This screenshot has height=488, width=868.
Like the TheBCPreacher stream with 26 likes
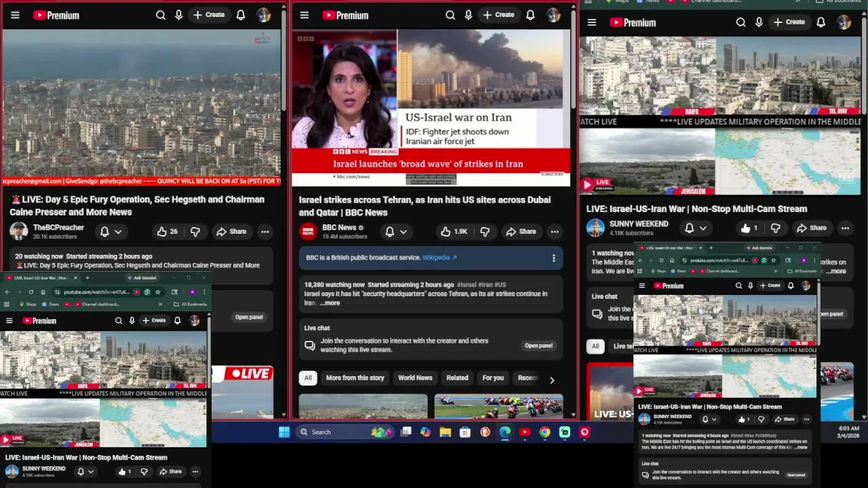pyautogui.click(x=167, y=232)
